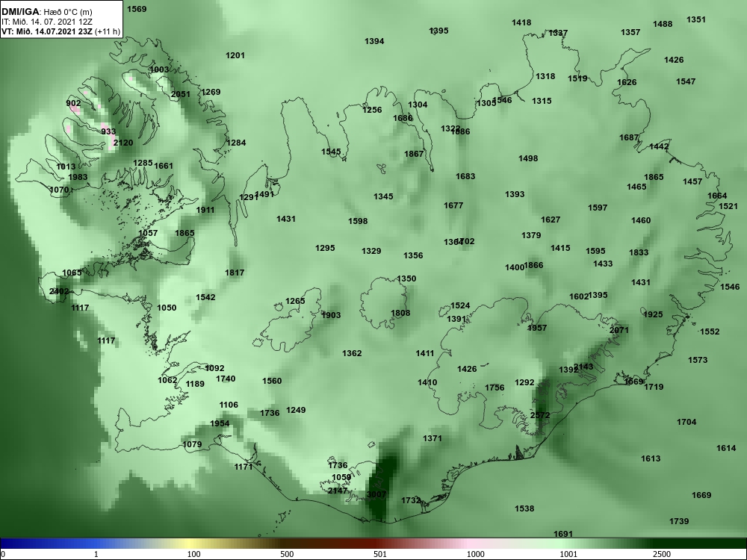747x560 pixels.
Task: Select the 1498 reading
Action: pos(528,158)
